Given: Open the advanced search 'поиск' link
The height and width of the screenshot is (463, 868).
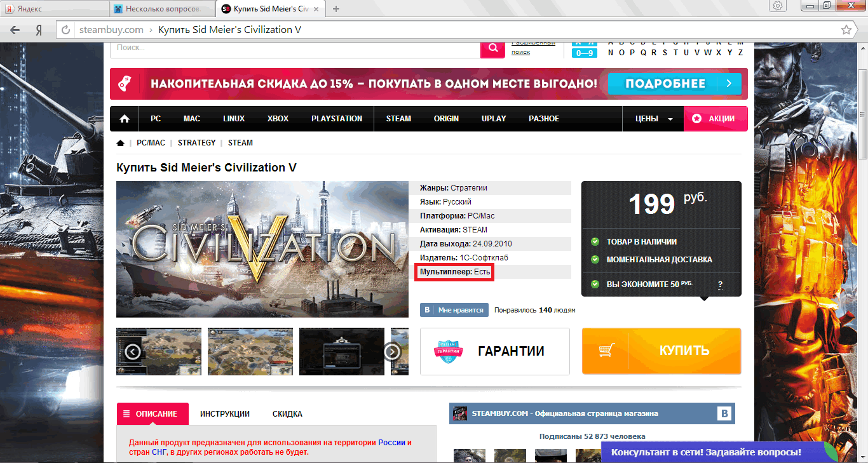Looking at the screenshot, I should (x=520, y=52).
